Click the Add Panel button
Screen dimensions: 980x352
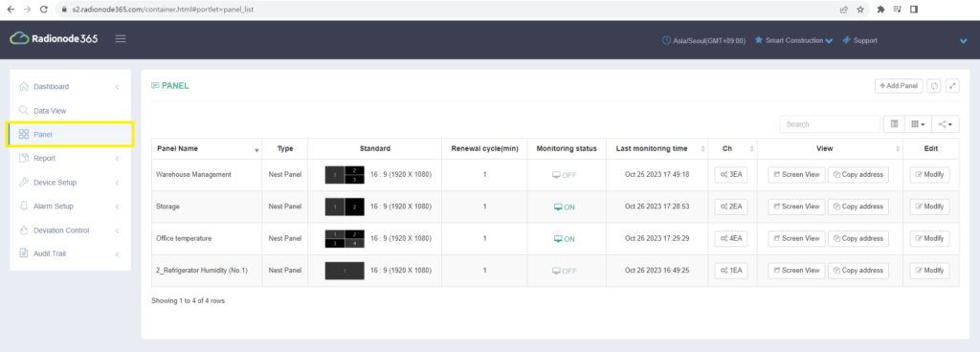click(898, 86)
